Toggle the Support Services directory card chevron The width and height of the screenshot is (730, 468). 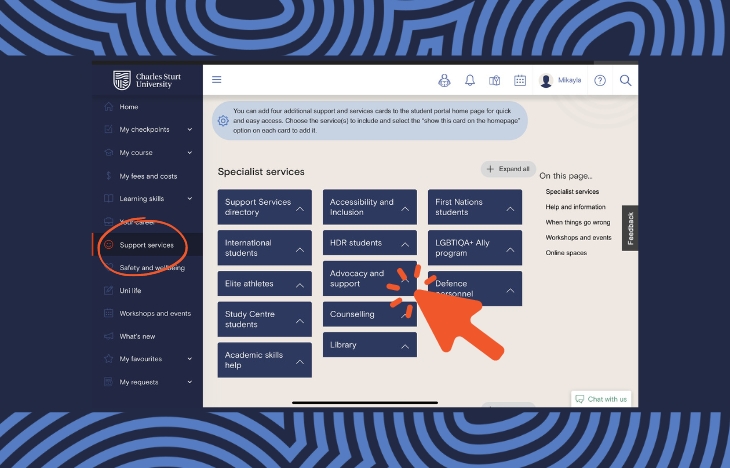(x=300, y=209)
